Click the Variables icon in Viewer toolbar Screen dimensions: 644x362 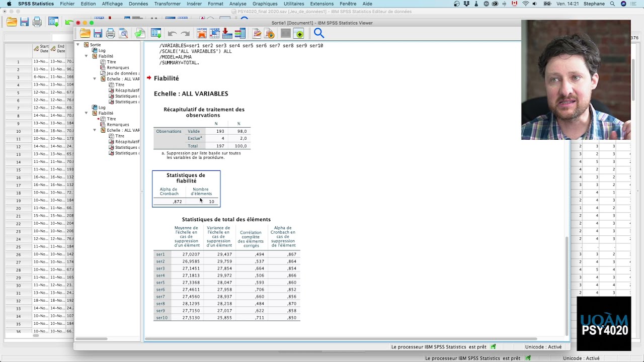[x=240, y=34]
